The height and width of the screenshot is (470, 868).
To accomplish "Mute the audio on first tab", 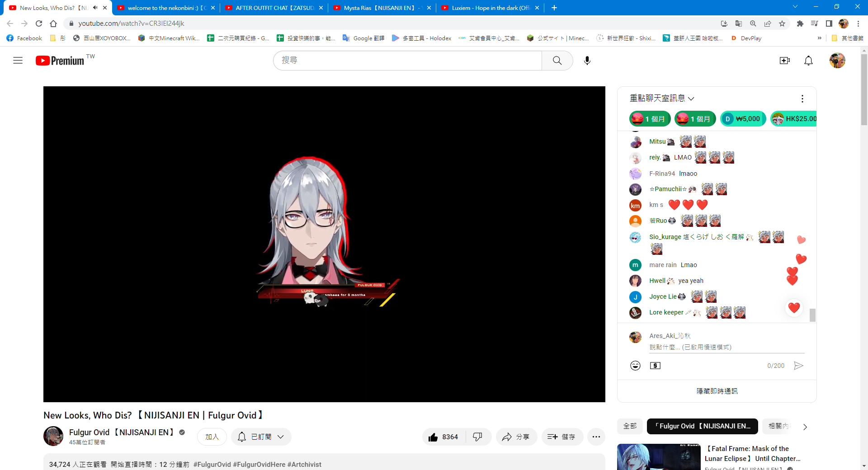I will click(x=95, y=8).
